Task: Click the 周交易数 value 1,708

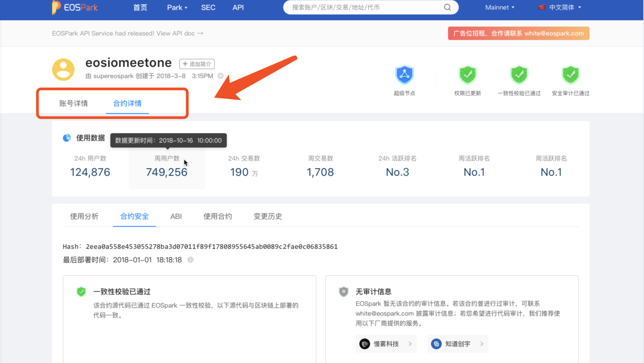Action: (320, 172)
